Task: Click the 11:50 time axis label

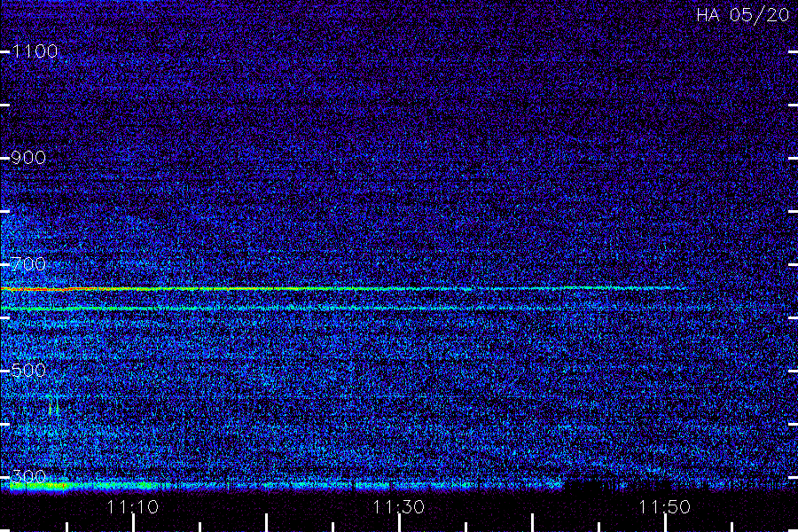Action: click(665, 506)
